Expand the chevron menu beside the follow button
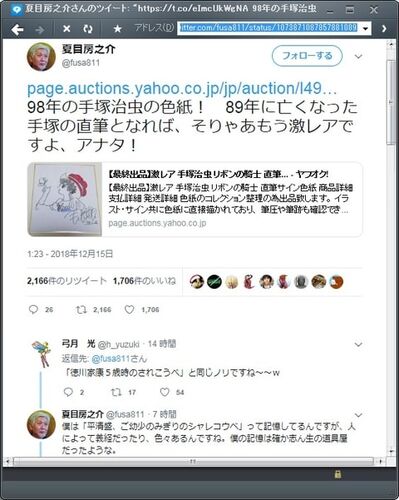The height and width of the screenshot is (500, 399). (358, 56)
